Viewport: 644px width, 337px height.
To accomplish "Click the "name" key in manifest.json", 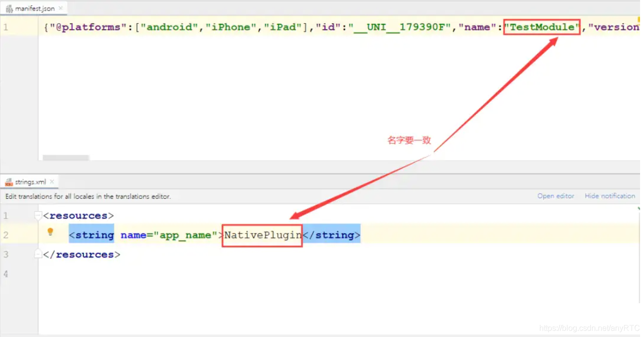I will [477, 27].
